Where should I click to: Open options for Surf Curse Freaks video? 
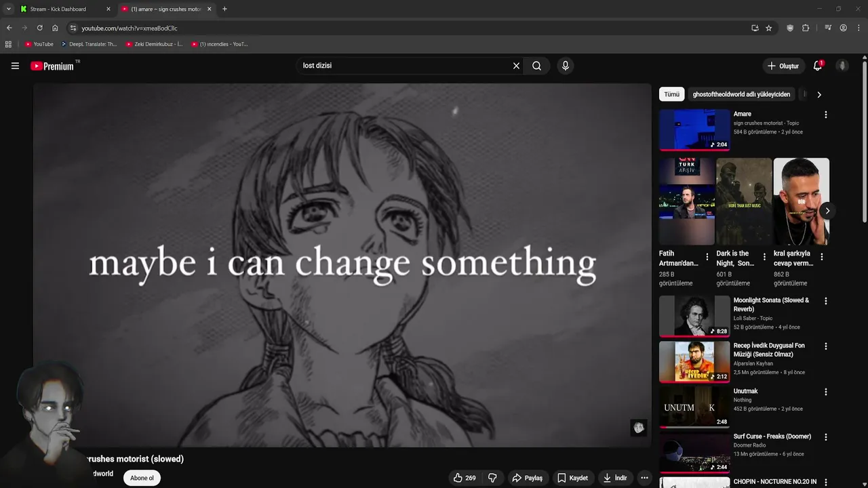coord(825,437)
